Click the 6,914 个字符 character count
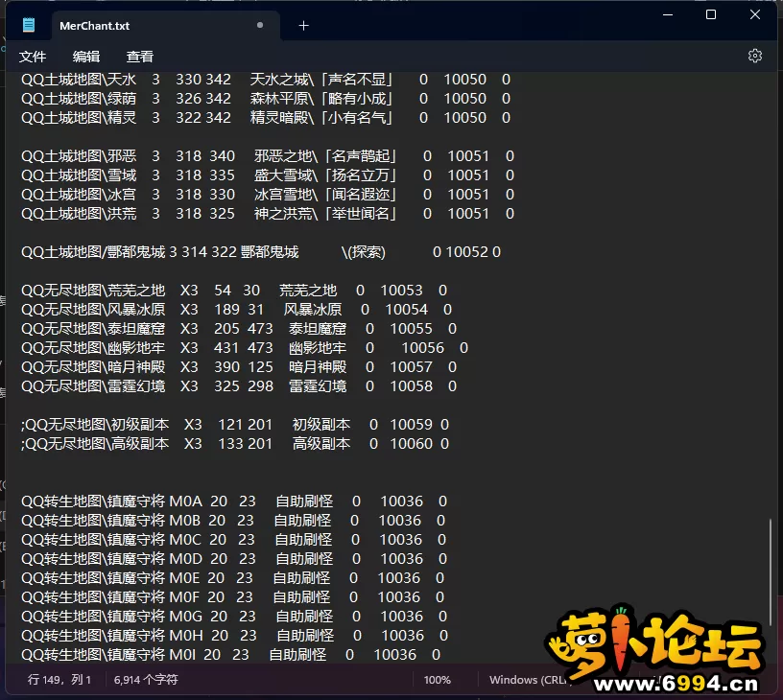783x700 pixels. 146,680
